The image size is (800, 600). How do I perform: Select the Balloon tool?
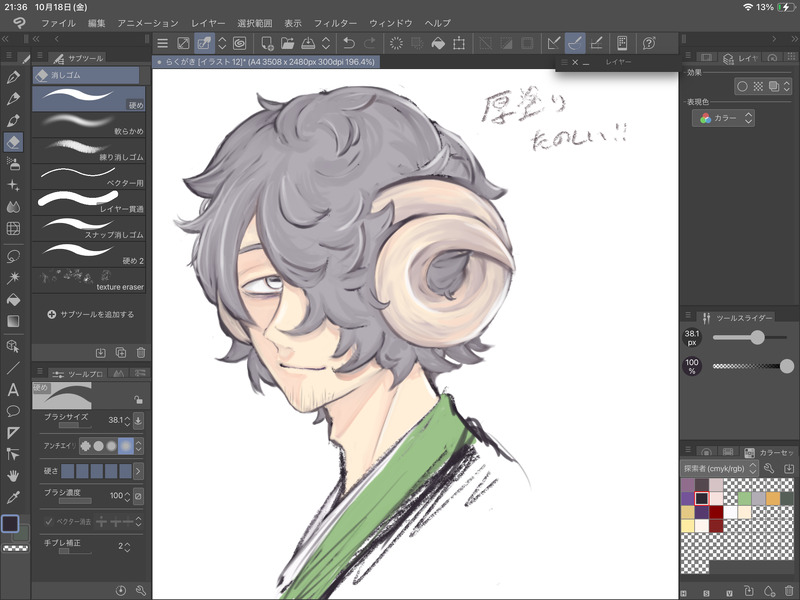click(13, 411)
